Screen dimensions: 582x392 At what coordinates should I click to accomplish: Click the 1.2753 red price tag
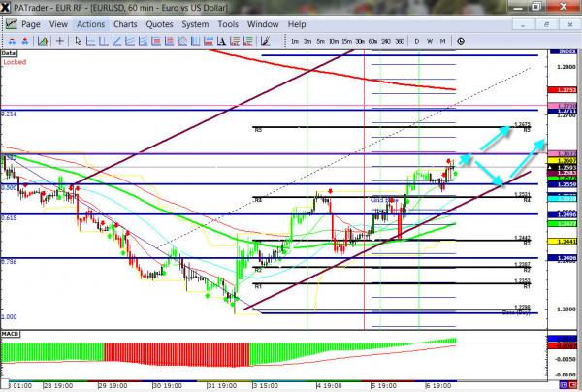[562, 90]
